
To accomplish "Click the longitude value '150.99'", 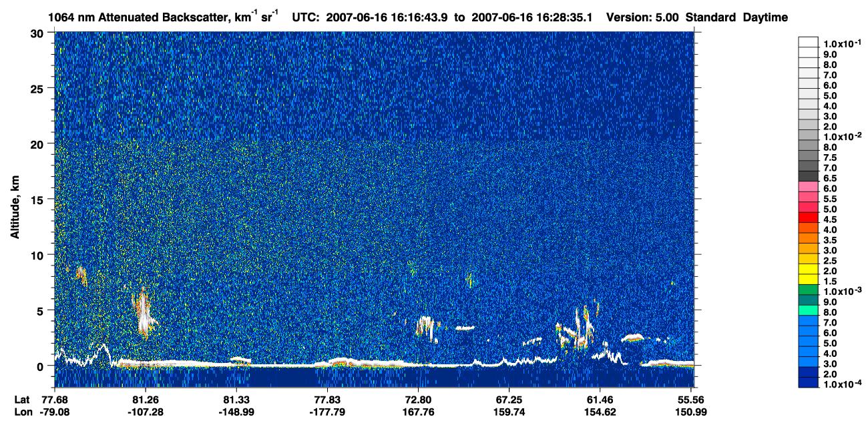I will tap(692, 412).
